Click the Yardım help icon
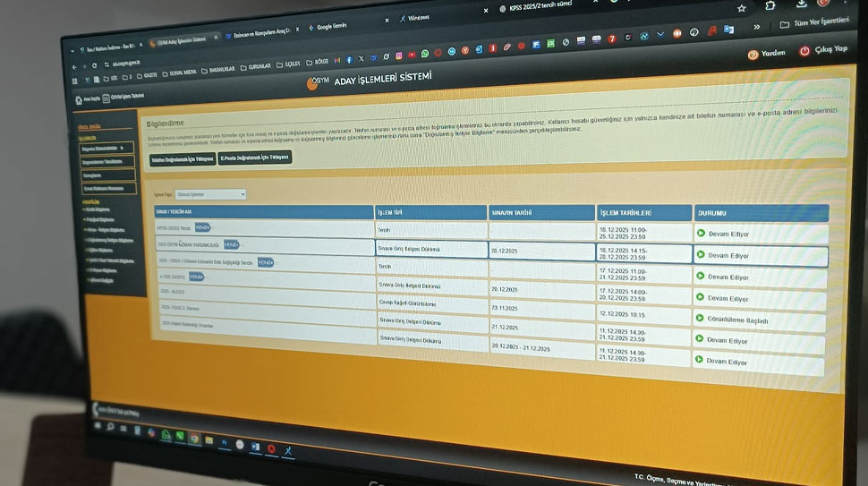Viewport: 868px width, 486px height. coord(753,54)
